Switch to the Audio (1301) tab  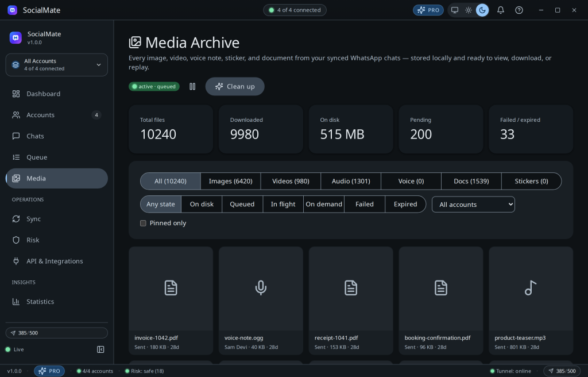[351, 182]
